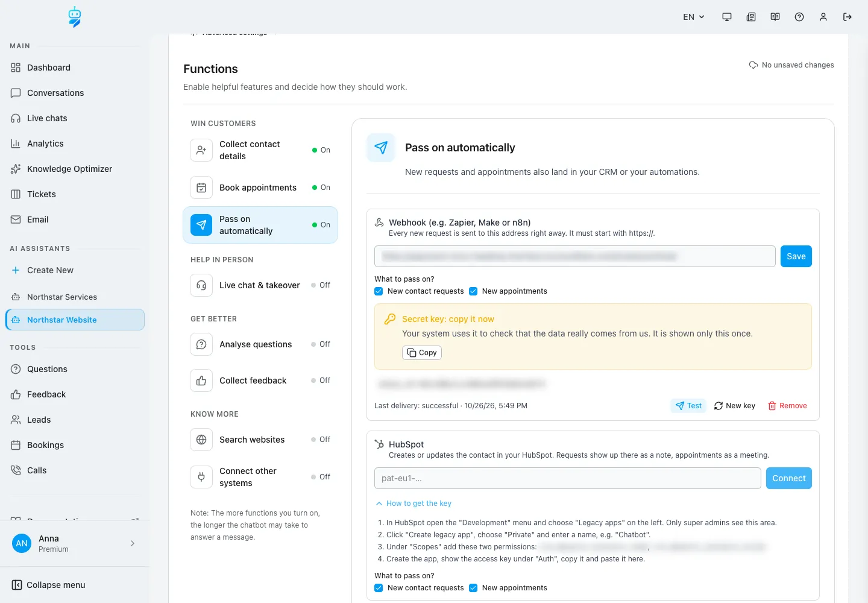Select Analyse questions function
Viewport: 868px width, 603px height.
click(x=260, y=344)
